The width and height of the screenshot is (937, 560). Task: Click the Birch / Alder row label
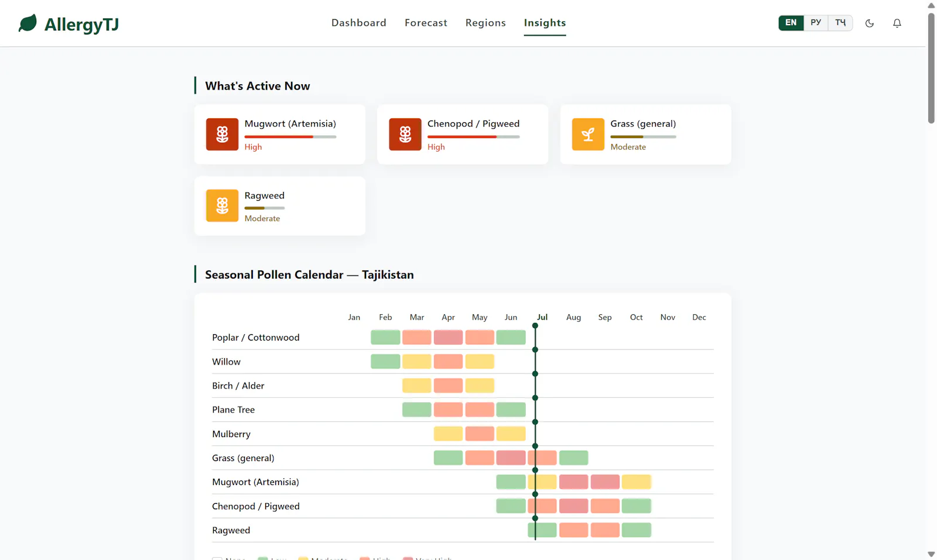238,386
